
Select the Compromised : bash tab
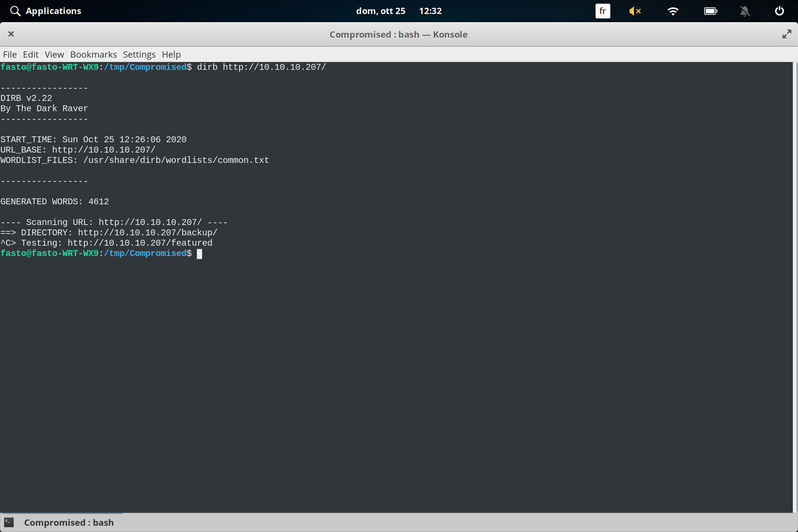[x=69, y=522]
